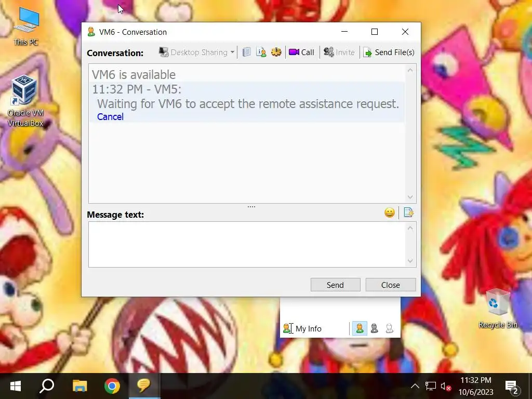Focus the Message text input box
Viewport: 532px width, 399px height.
(247, 244)
